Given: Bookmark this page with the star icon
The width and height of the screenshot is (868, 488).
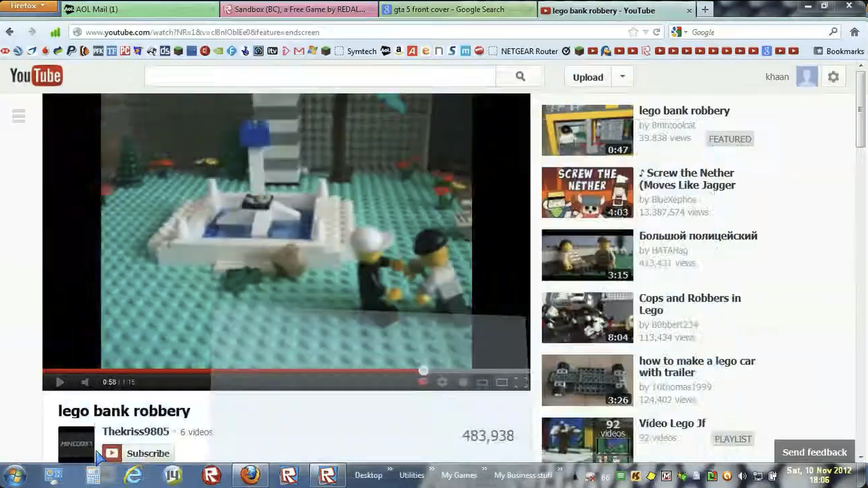Looking at the screenshot, I should (x=633, y=32).
